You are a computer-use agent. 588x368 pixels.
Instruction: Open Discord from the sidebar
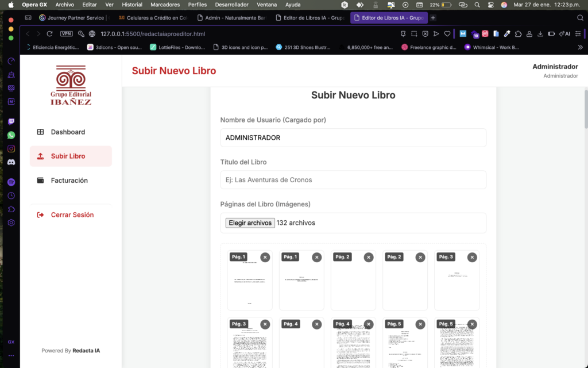coord(11,163)
